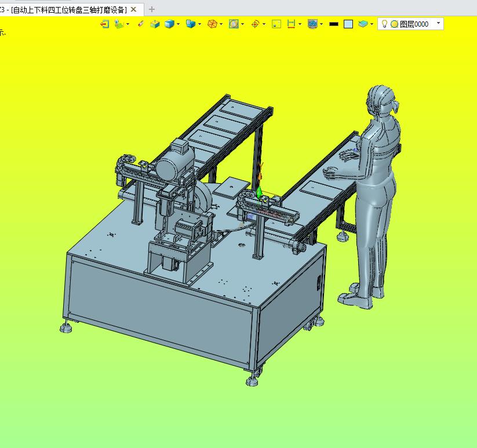Click the dimension measure icon
This screenshot has height=448, width=477.
pyautogui.click(x=291, y=24)
